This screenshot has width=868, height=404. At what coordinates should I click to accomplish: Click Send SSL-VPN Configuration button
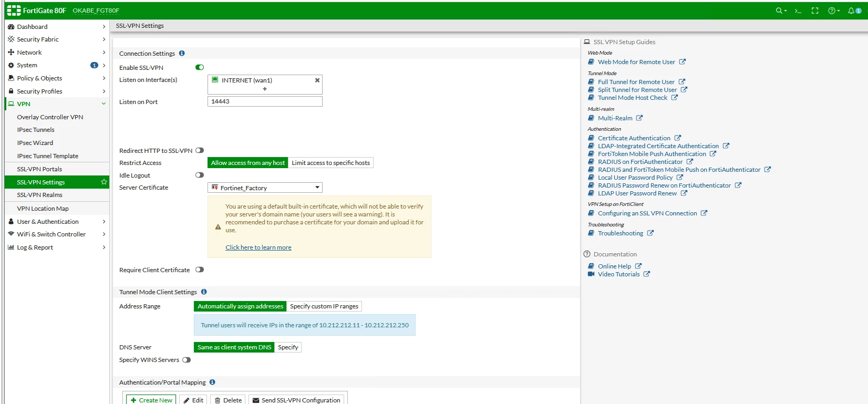click(x=296, y=400)
